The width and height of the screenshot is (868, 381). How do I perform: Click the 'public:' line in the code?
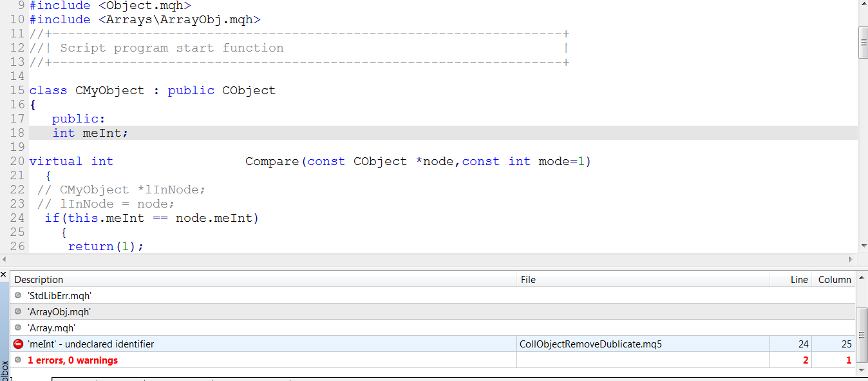coord(78,119)
